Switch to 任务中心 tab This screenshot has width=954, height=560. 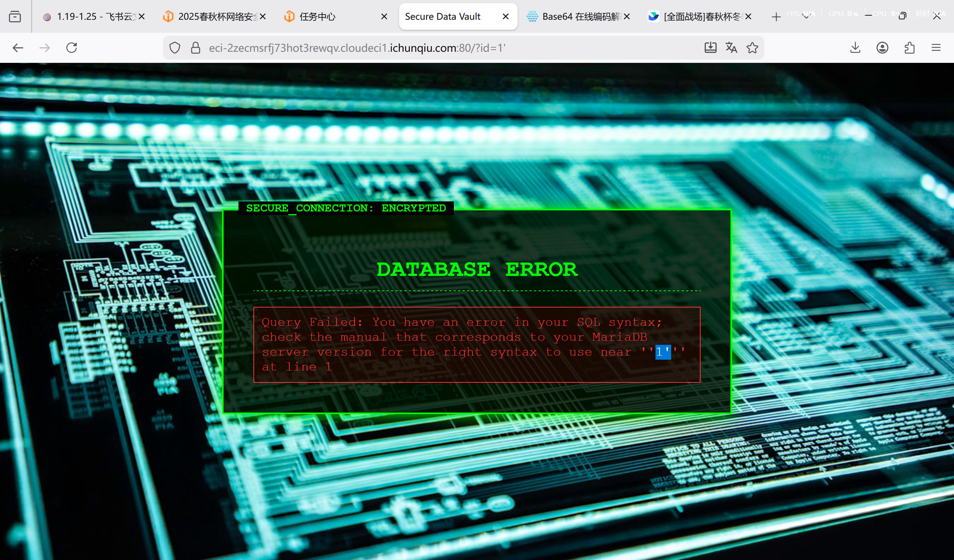coord(317,16)
